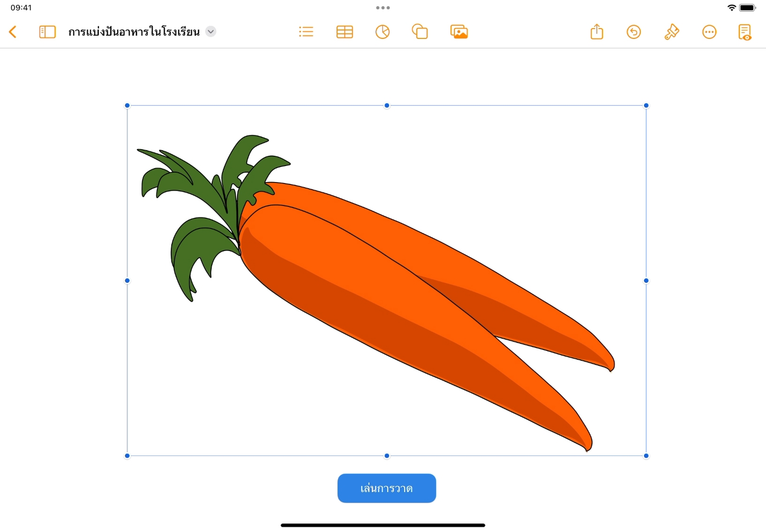Image resolution: width=766 pixels, height=532 pixels.
Task: Tap the Share icon
Action: click(x=597, y=32)
